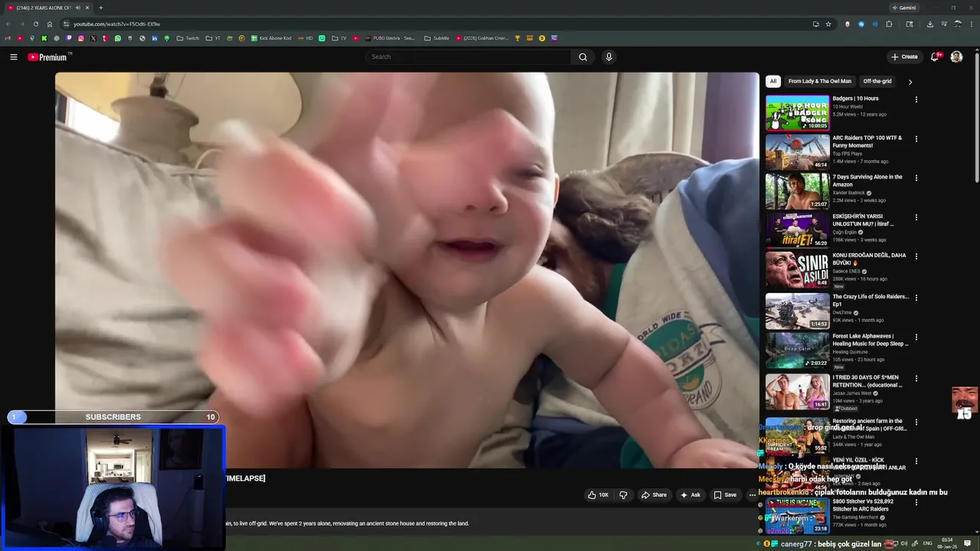The width and height of the screenshot is (980, 551).
Task: Open the system volume tray icon
Action: pos(904,543)
